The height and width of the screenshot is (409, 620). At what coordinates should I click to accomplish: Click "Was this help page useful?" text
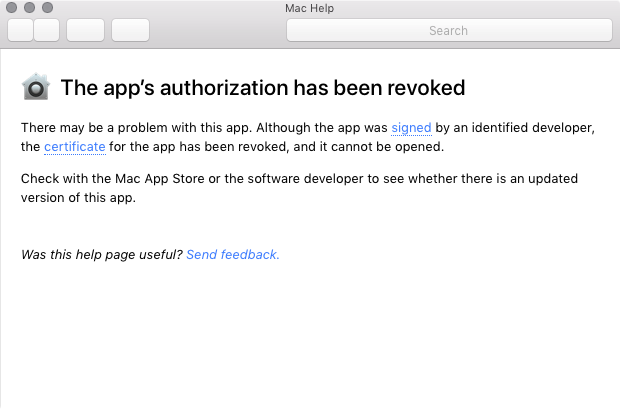coord(101,255)
